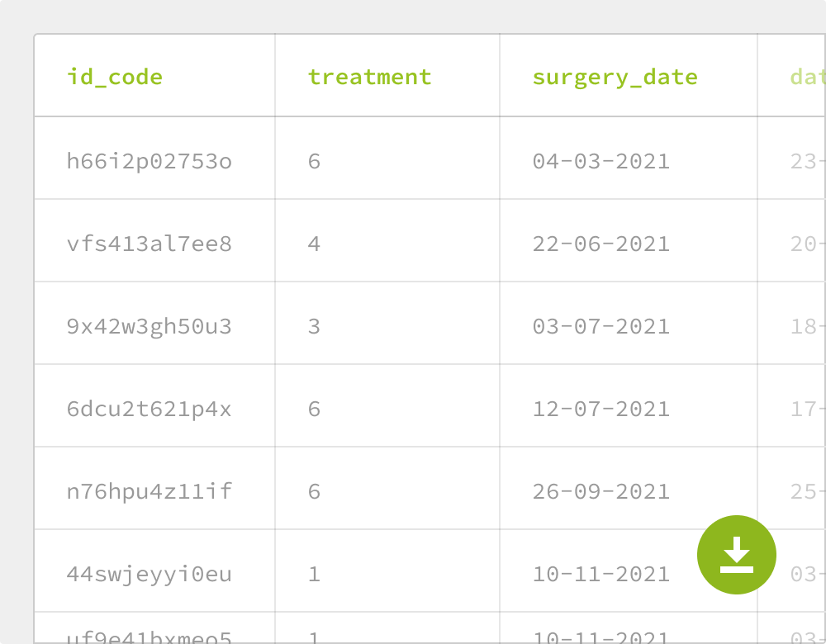Click surgery date 22-06-2021
This screenshot has height=644, width=826.
[x=601, y=244]
